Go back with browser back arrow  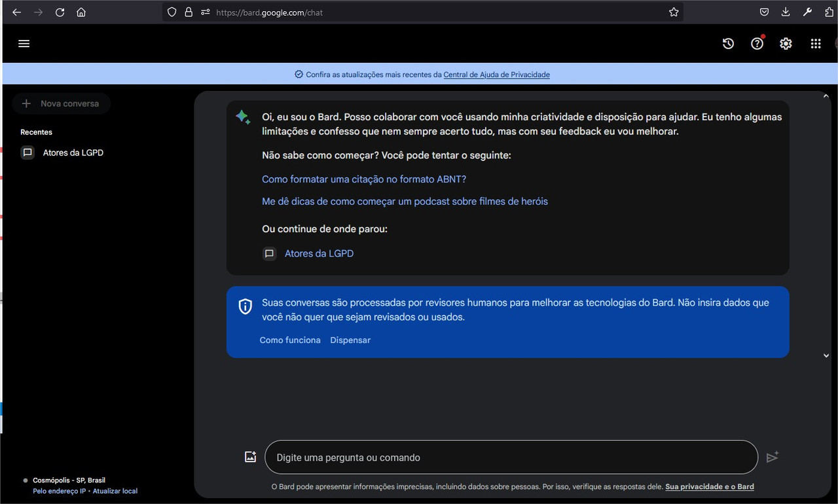[x=16, y=12]
